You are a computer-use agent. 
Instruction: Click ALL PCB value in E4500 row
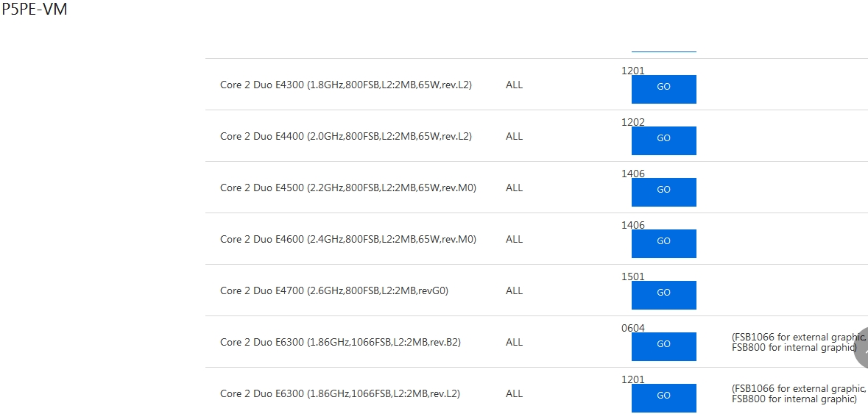515,188
